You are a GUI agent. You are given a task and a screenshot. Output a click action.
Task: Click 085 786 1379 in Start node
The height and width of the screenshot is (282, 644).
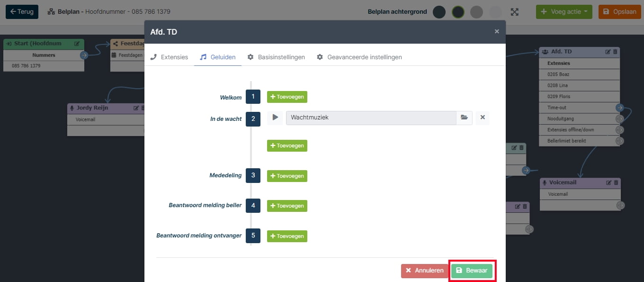click(26, 66)
